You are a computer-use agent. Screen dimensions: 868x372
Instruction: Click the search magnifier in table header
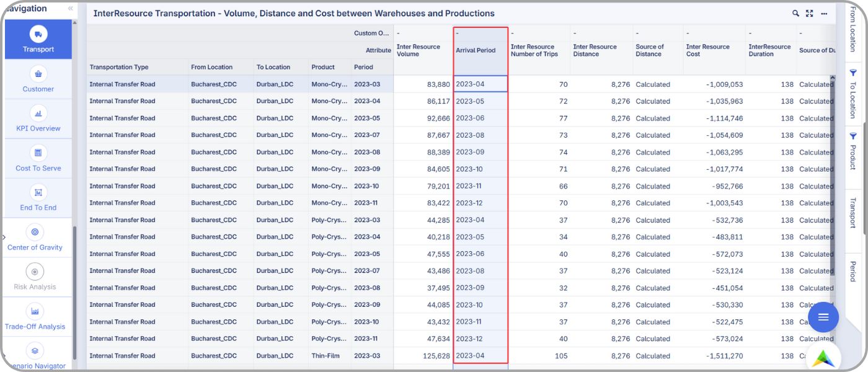[x=795, y=13]
